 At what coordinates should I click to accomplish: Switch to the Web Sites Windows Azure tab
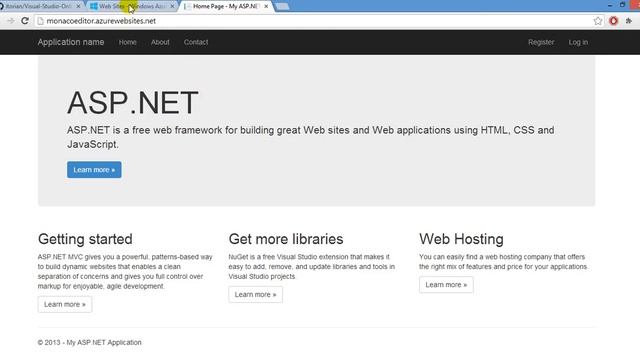point(132,7)
